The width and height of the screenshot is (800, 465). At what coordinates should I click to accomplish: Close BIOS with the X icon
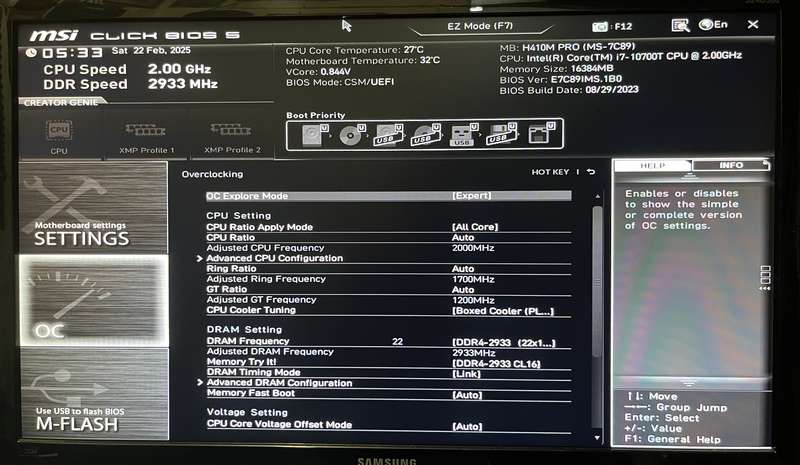click(x=753, y=24)
